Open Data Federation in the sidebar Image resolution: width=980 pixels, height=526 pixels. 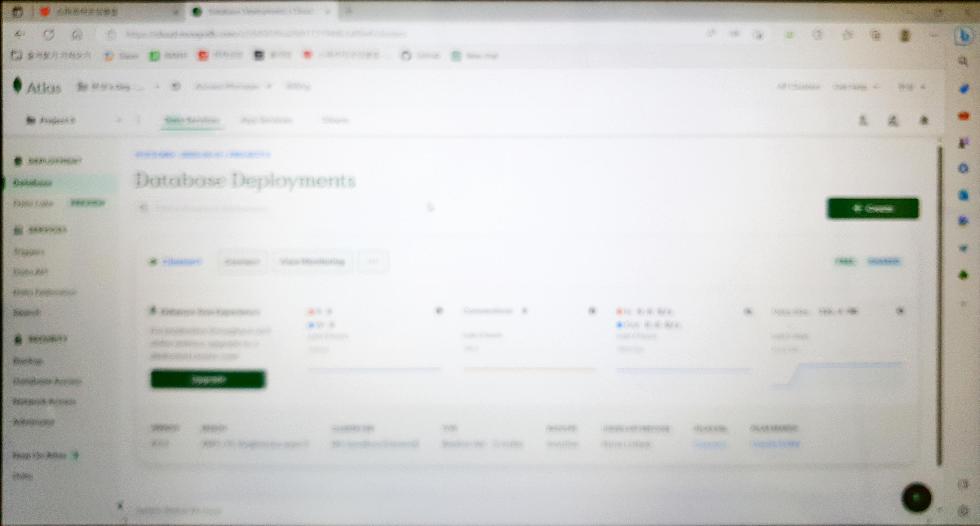tap(45, 292)
